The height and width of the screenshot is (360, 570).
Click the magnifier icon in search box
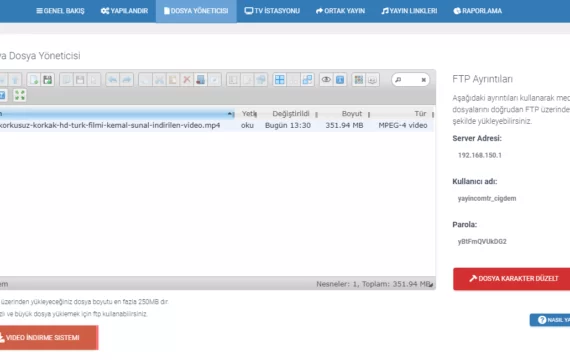coord(398,80)
